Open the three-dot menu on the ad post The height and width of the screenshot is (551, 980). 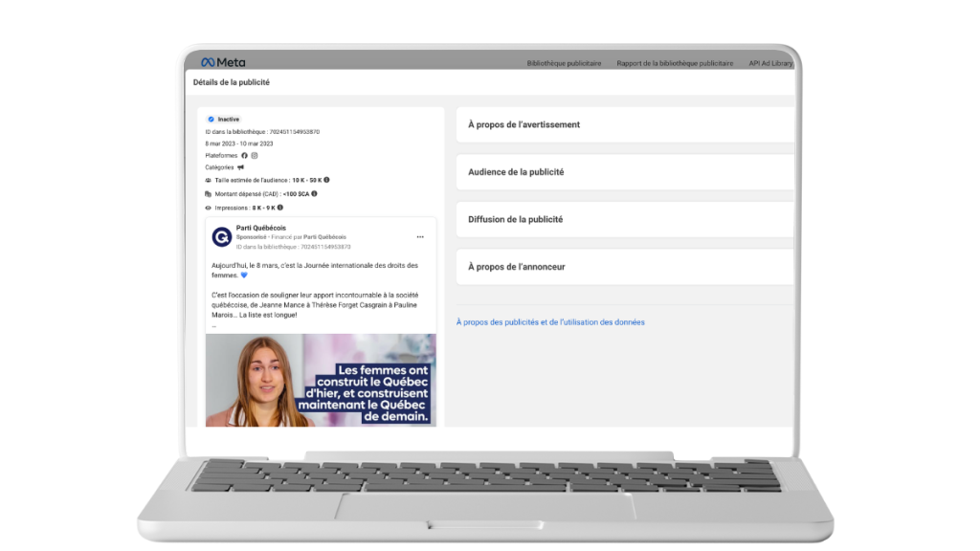pos(419,236)
